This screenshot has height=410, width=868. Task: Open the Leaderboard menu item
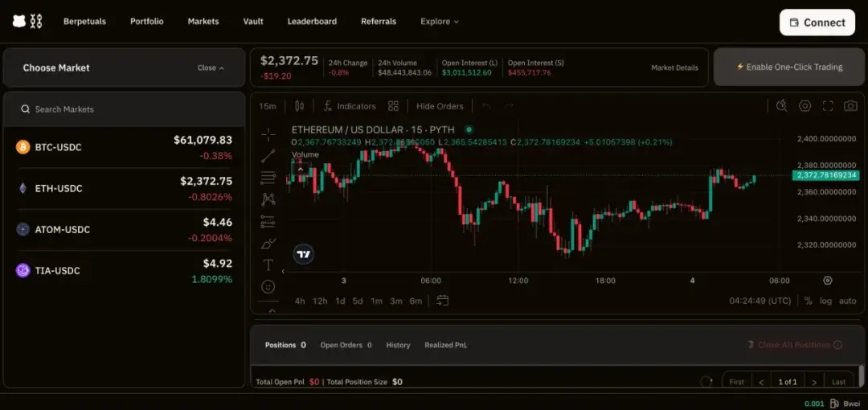pyautogui.click(x=312, y=22)
